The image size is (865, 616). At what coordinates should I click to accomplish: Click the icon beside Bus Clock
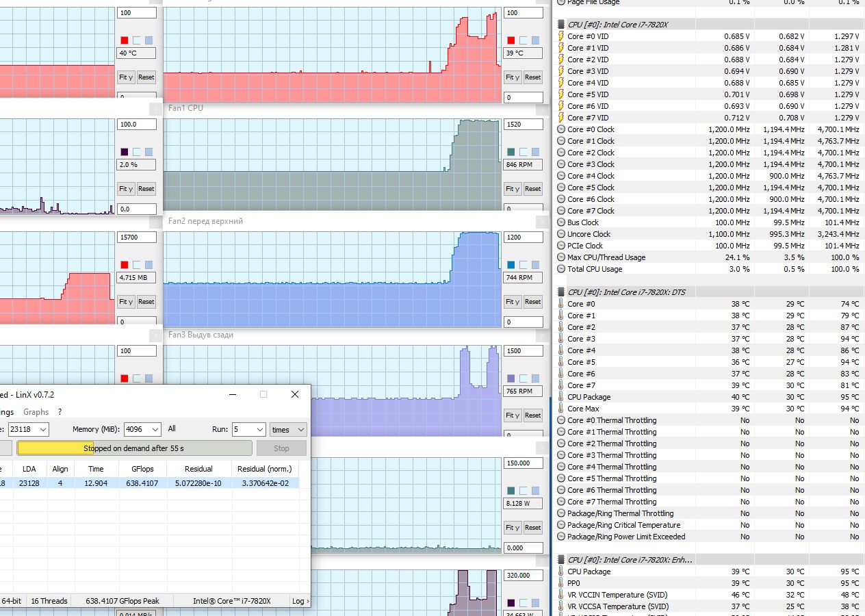(x=561, y=222)
